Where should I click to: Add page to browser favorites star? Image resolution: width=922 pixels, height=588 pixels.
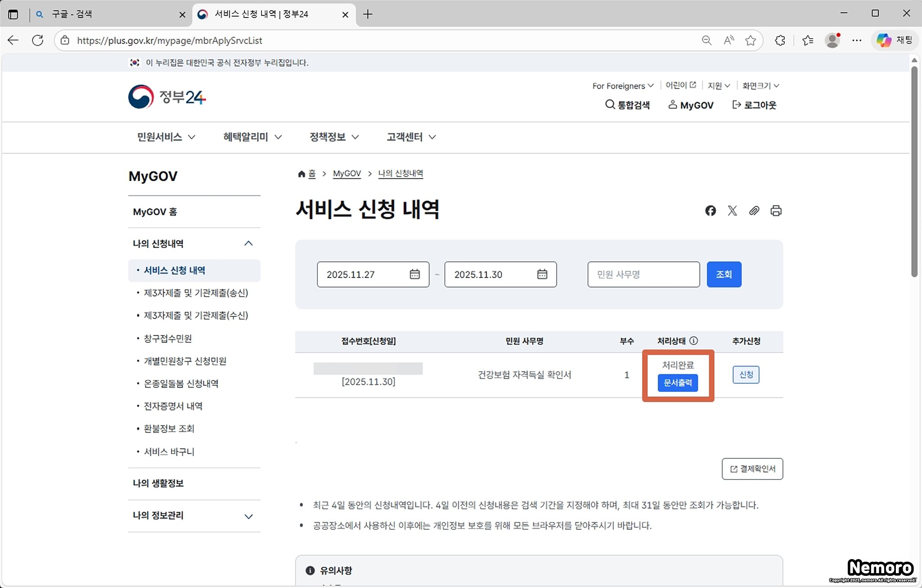[x=750, y=41]
